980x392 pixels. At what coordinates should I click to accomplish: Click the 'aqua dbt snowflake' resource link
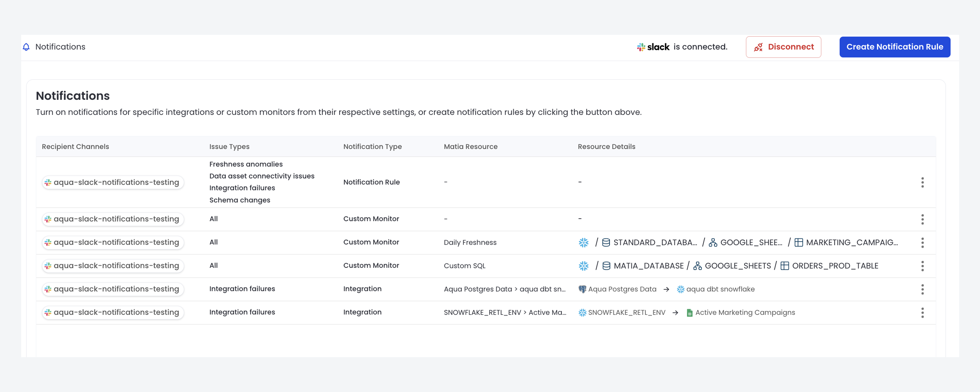click(721, 289)
